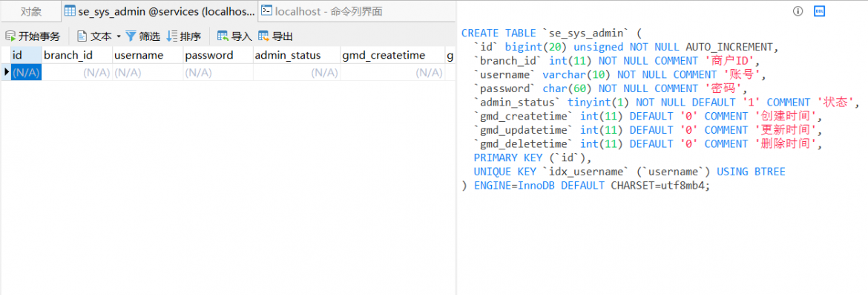Image resolution: width=868 pixels, height=295 pixels.
Task: Click the `gmd_updatetime` DDL line
Action: point(648,130)
